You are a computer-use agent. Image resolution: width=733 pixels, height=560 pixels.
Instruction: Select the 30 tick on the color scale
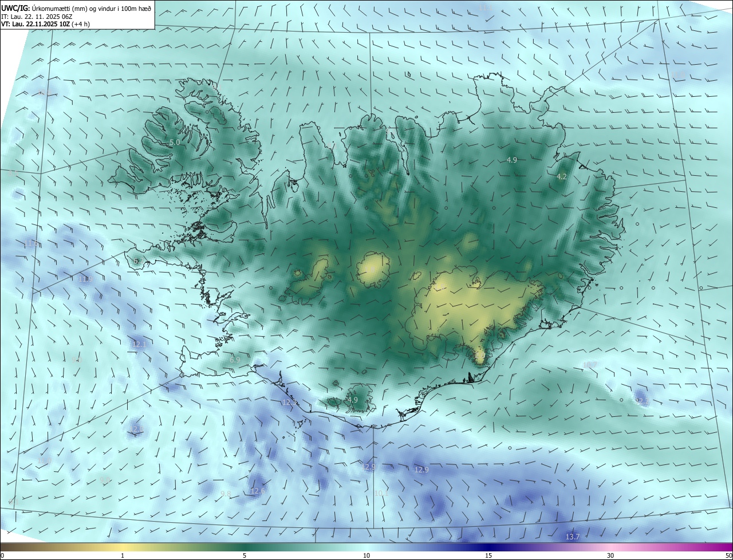(x=610, y=555)
